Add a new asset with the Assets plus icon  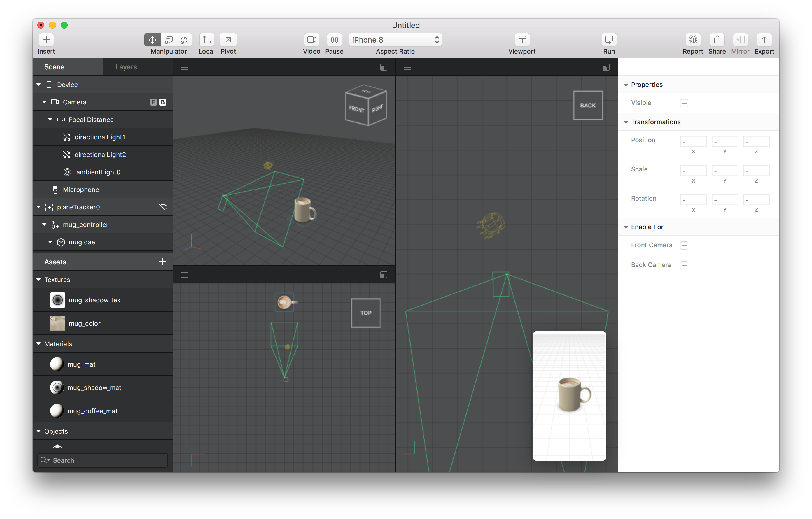click(x=162, y=262)
